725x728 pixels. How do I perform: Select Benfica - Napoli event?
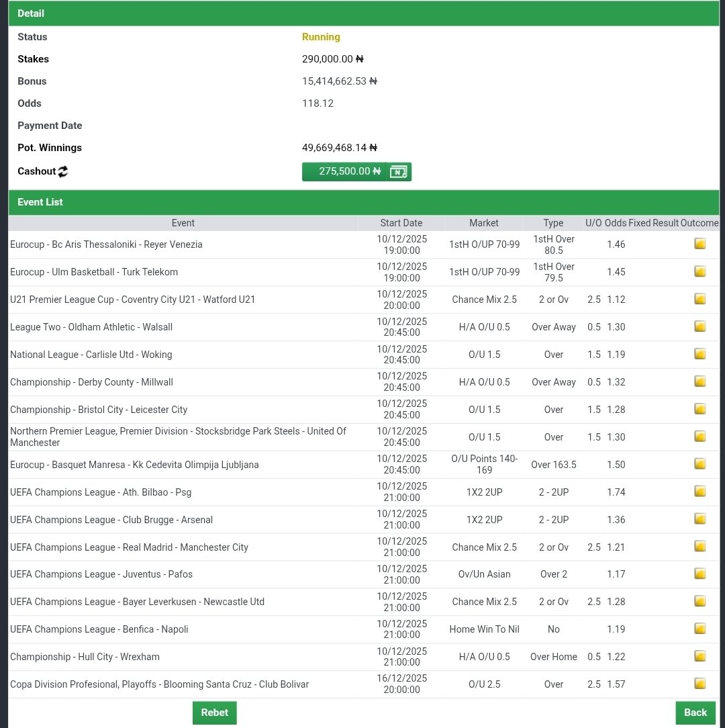pyautogui.click(x=99, y=629)
